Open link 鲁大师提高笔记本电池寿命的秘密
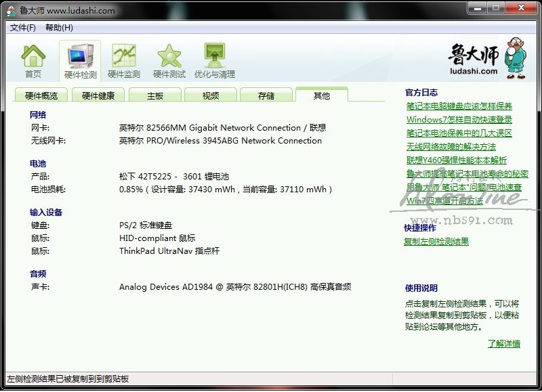 pyautogui.click(x=467, y=174)
